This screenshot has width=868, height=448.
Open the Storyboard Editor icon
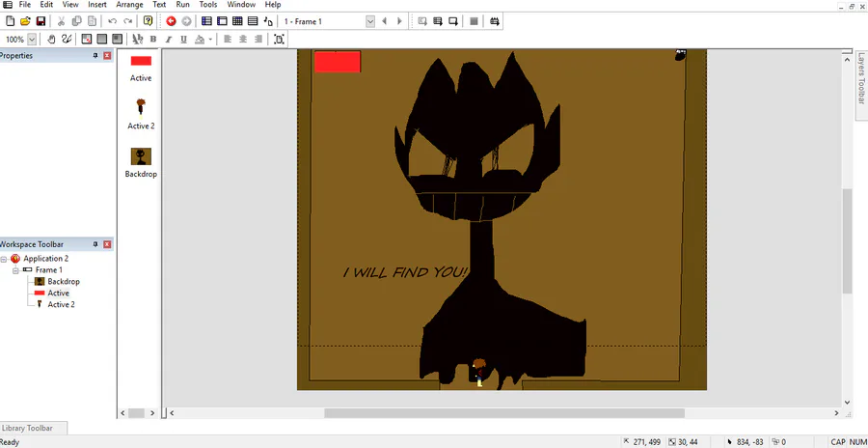pyautogui.click(x=206, y=21)
